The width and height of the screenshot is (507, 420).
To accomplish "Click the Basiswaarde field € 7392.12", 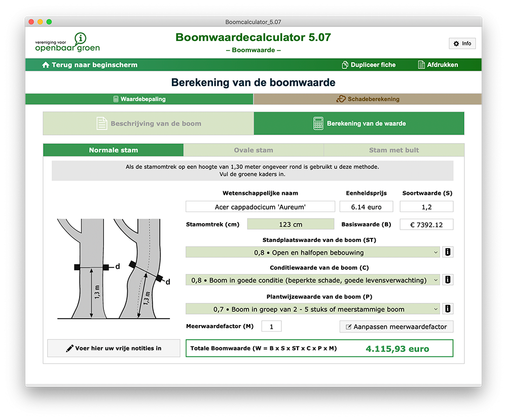I will click(426, 224).
